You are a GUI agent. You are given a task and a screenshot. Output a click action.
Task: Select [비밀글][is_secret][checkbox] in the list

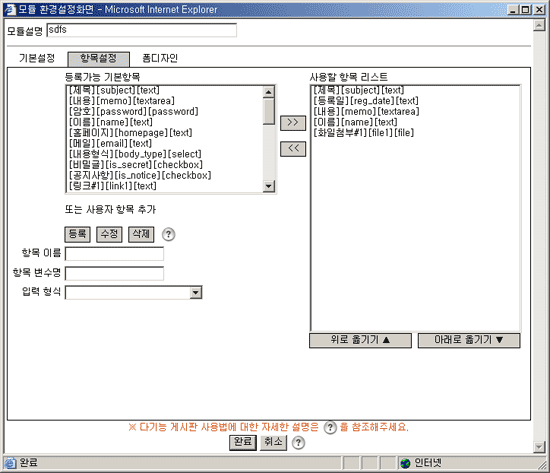point(136,165)
